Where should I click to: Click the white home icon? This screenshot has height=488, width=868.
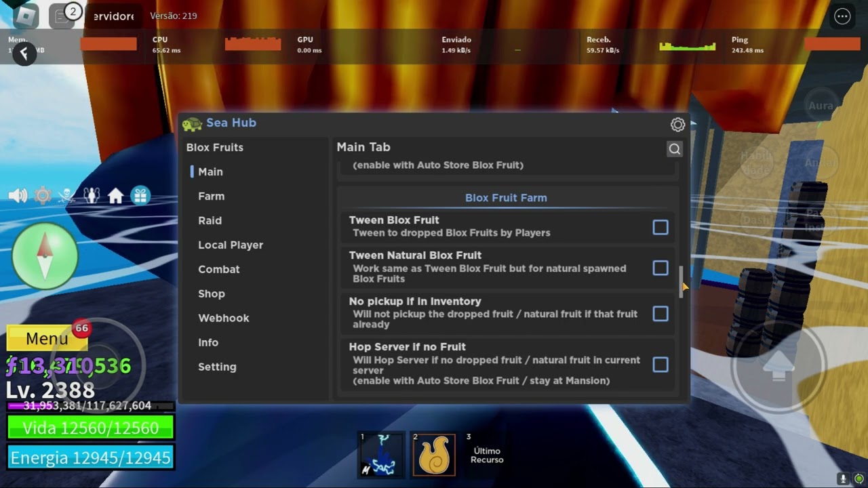116,196
